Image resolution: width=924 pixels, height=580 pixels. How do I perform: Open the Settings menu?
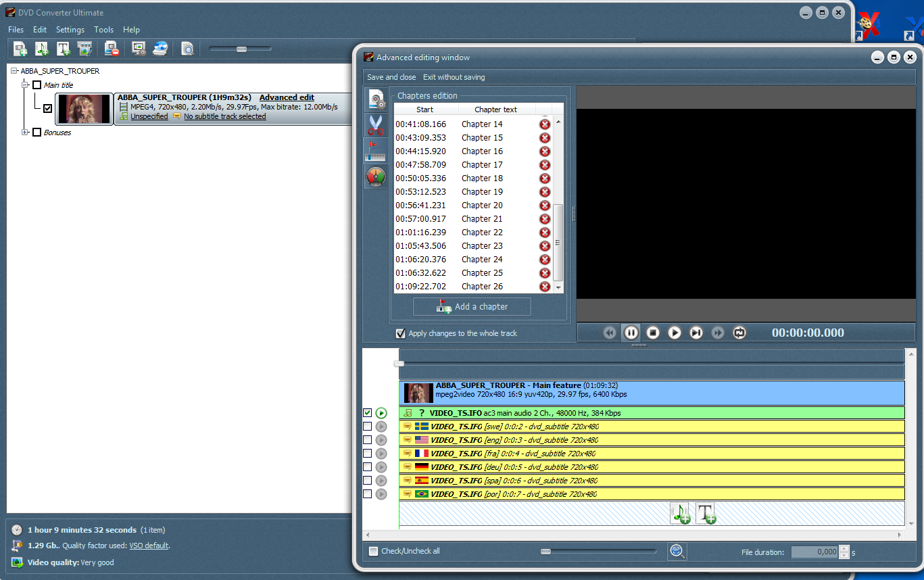coord(70,30)
